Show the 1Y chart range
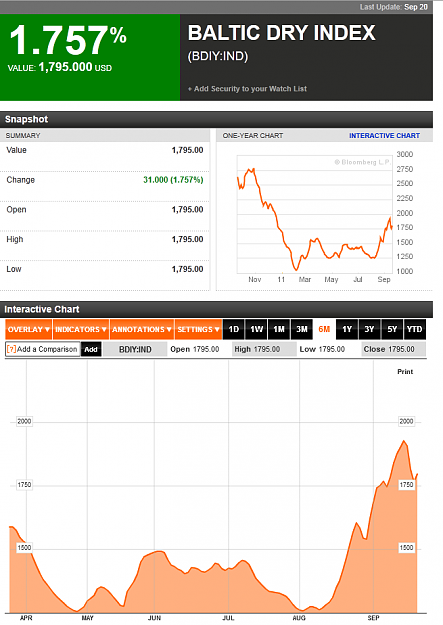 click(347, 329)
